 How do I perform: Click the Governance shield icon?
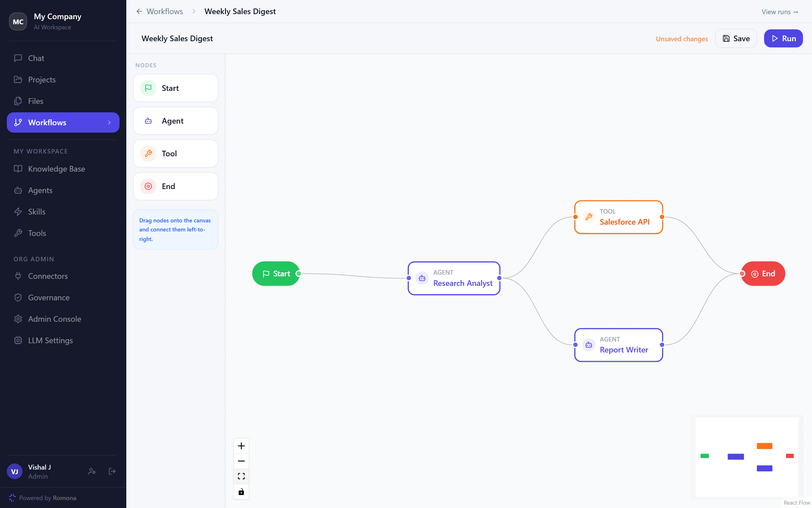point(18,298)
